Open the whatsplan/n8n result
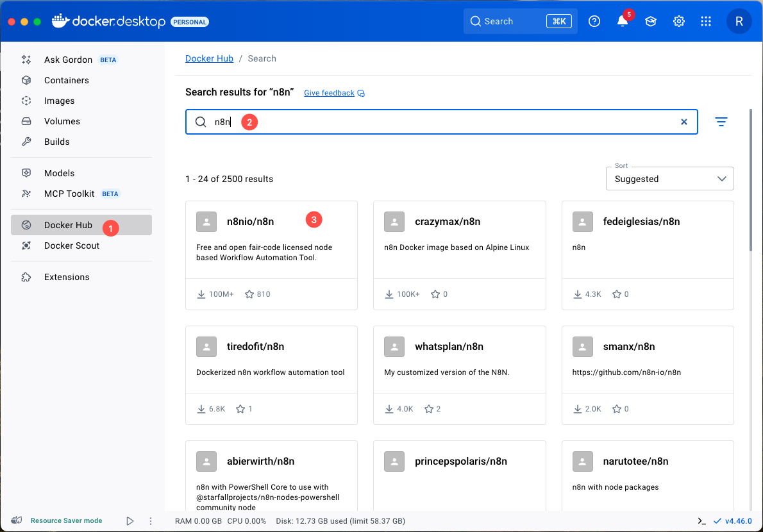763x532 pixels. (459, 375)
